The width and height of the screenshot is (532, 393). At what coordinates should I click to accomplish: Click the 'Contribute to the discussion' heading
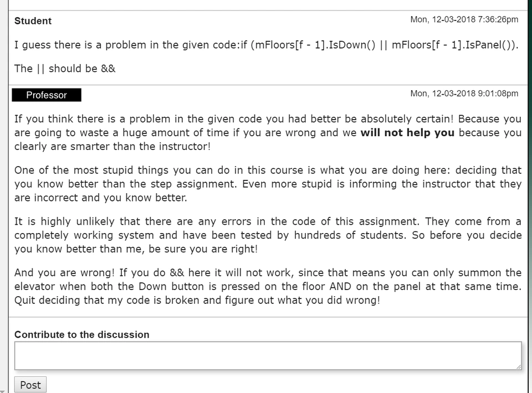click(x=81, y=334)
